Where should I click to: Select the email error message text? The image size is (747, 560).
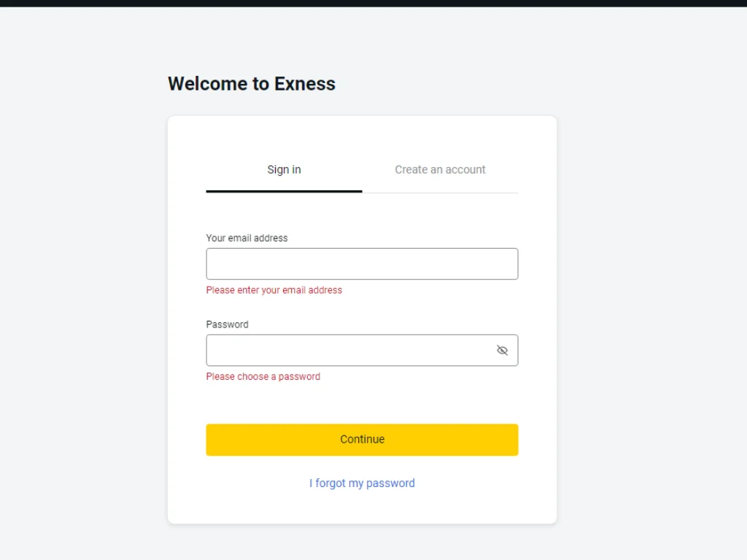click(274, 289)
